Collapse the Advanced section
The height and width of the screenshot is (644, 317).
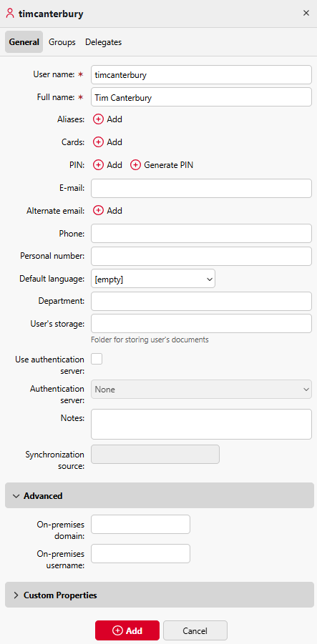pyautogui.click(x=160, y=496)
